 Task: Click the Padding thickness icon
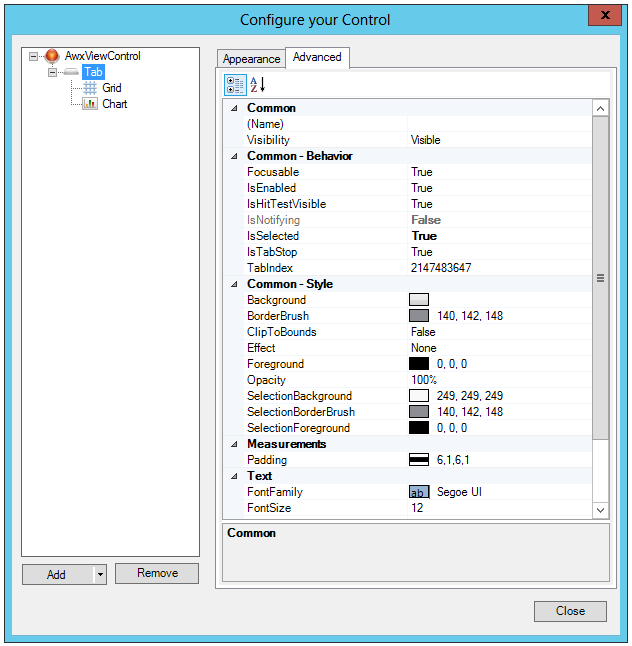click(x=419, y=460)
